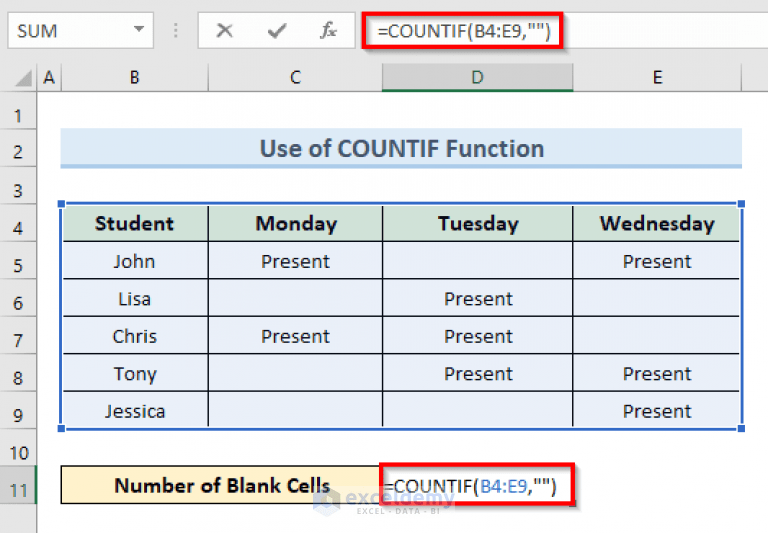The width and height of the screenshot is (768, 533).
Task: Select all cells with the corner triangle
Action: (23, 78)
